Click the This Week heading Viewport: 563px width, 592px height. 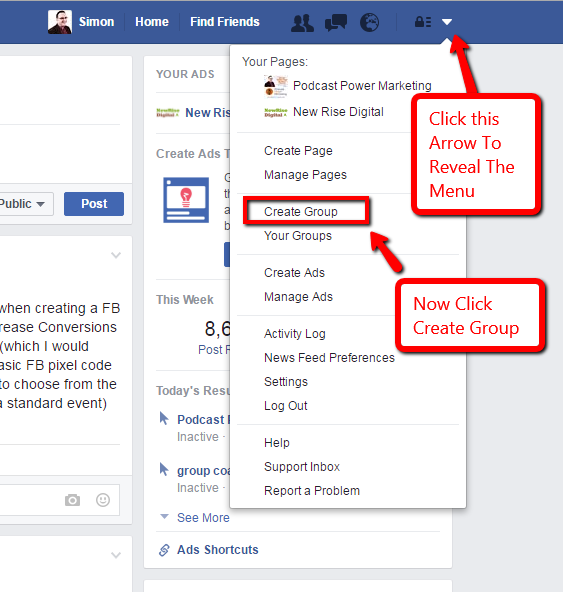185,300
